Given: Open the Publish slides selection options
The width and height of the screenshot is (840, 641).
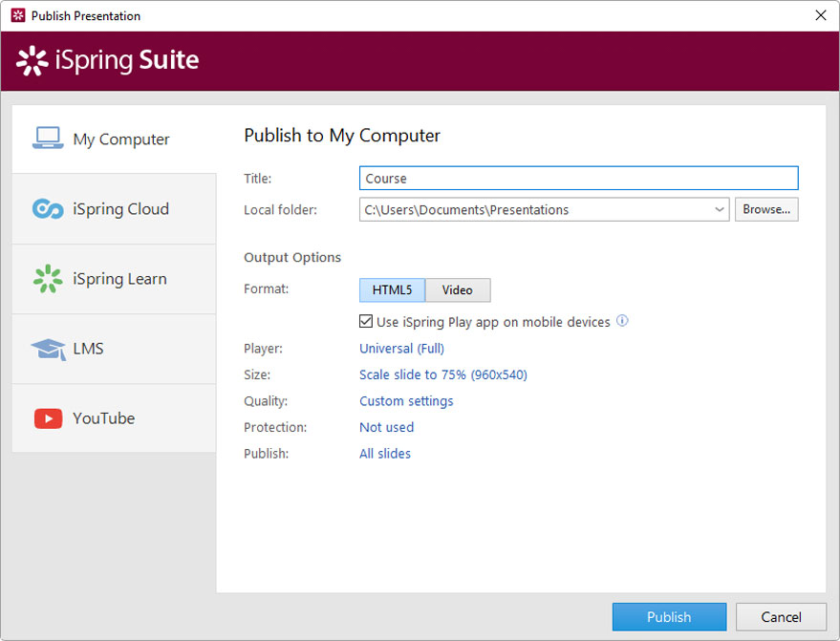Looking at the screenshot, I should (384, 453).
